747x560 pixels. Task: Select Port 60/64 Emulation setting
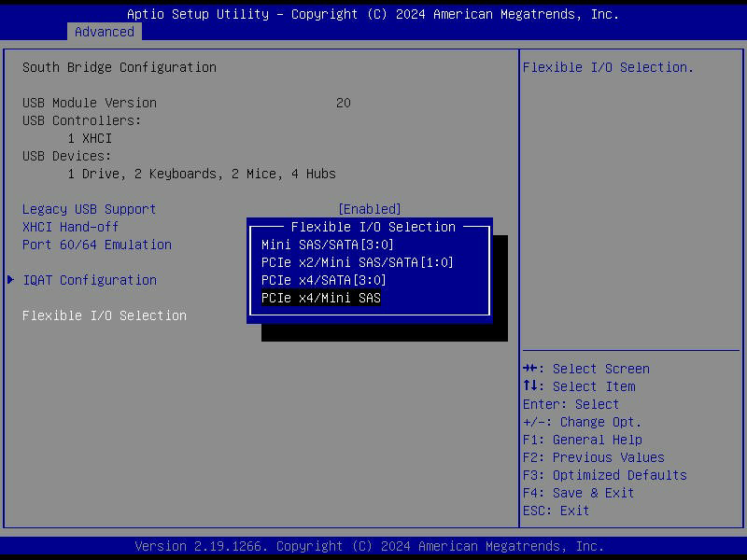pyautogui.click(x=96, y=245)
